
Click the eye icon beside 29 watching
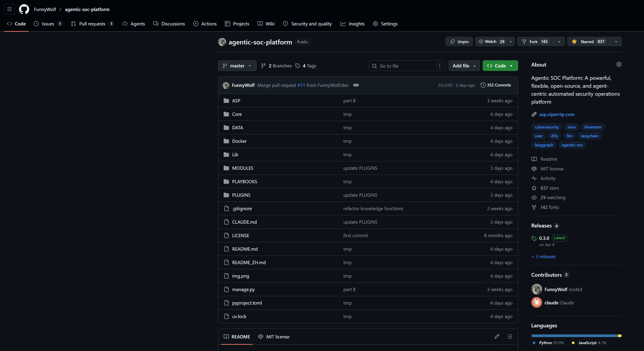(534, 198)
